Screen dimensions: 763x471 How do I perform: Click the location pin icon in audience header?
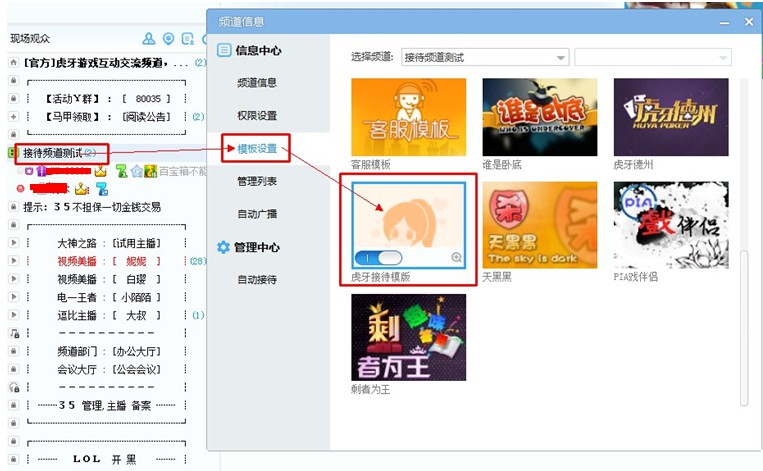168,39
